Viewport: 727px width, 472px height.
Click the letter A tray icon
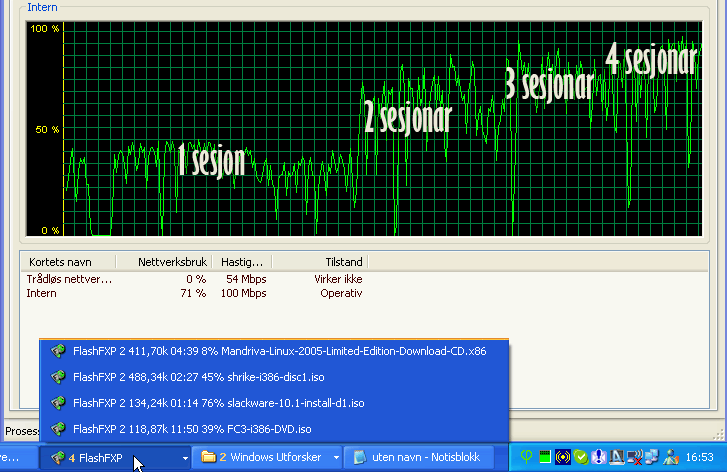click(x=616, y=457)
